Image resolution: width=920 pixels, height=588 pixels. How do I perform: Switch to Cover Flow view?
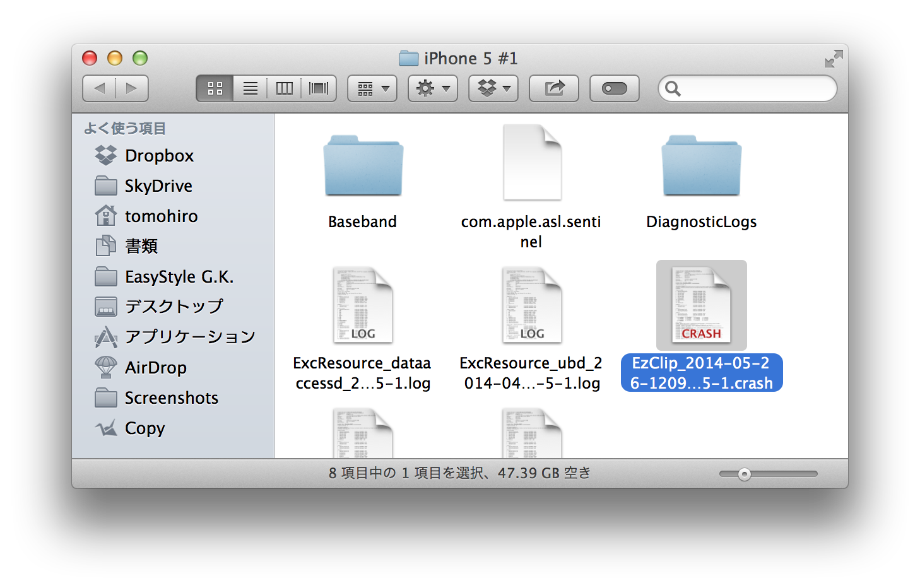[319, 88]
